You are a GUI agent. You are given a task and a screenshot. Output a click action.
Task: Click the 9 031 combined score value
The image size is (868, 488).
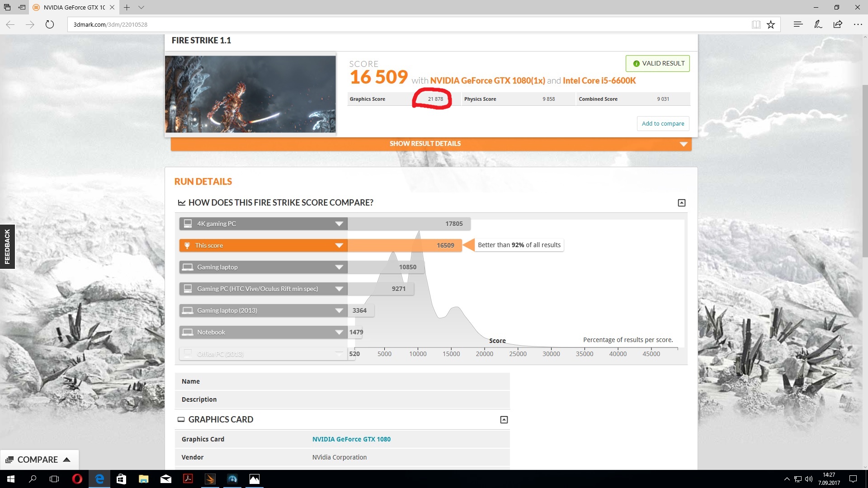pos(663,99)
